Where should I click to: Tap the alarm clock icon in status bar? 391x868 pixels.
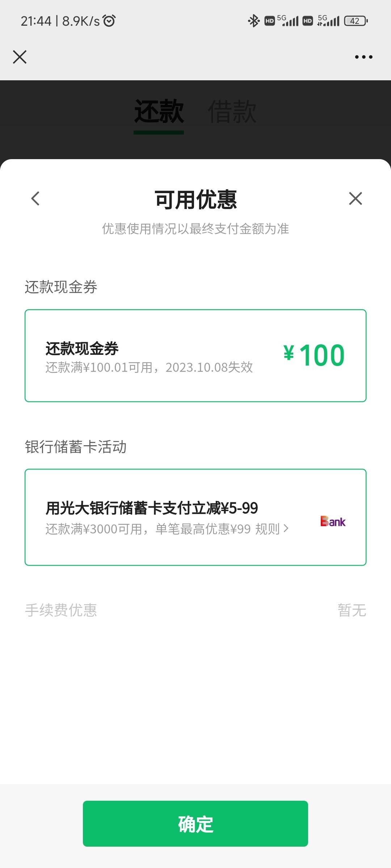pos(109,21)
